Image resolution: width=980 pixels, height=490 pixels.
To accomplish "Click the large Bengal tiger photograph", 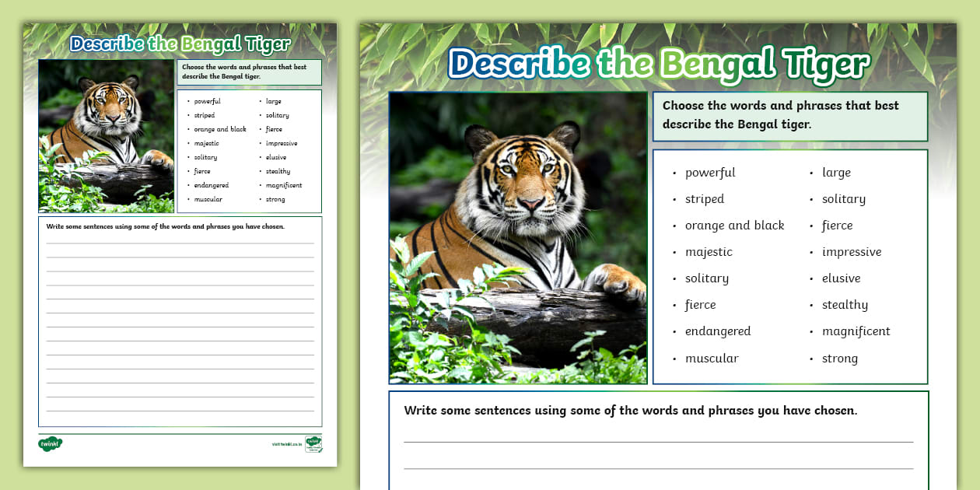I will tap(517, 237).
